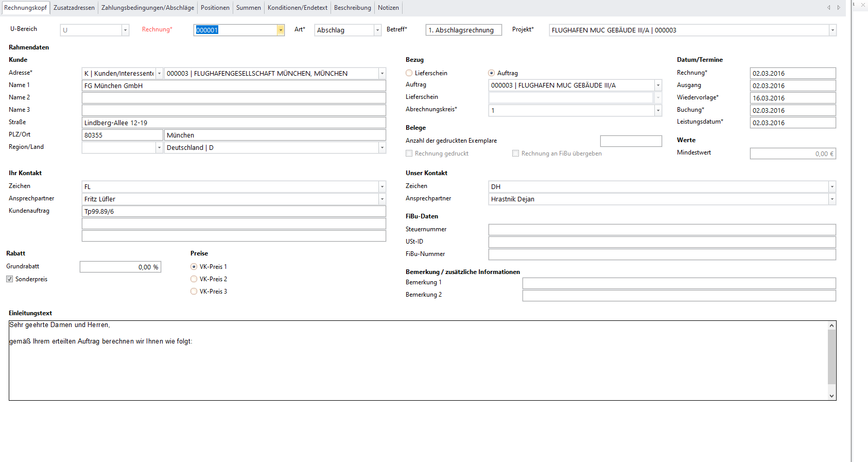Expand the Abrechnungskreis dropdown

pyautogui.click(x=657, y=110)
